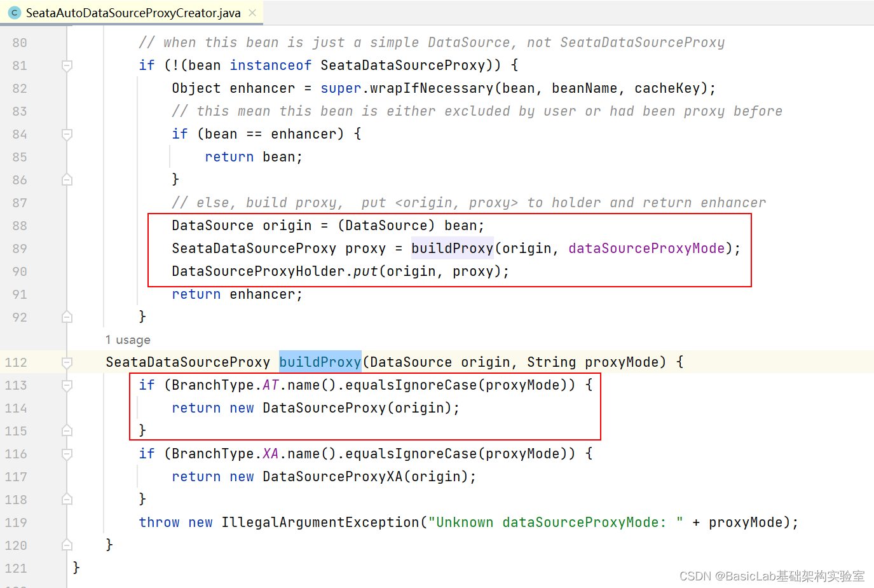Click the super keyword on line 82

click(x=341, y=88)
